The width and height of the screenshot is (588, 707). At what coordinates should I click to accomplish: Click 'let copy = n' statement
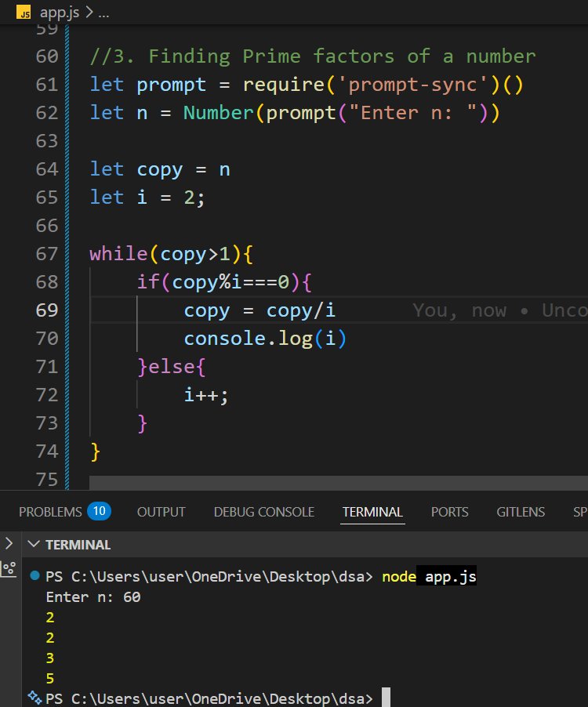pos(160,170)
